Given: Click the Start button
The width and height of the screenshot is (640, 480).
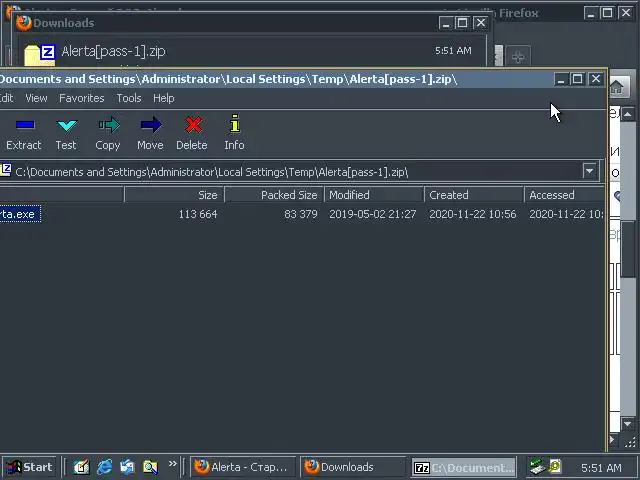Looking at the screenshot, I should click(x=29, y=467).
